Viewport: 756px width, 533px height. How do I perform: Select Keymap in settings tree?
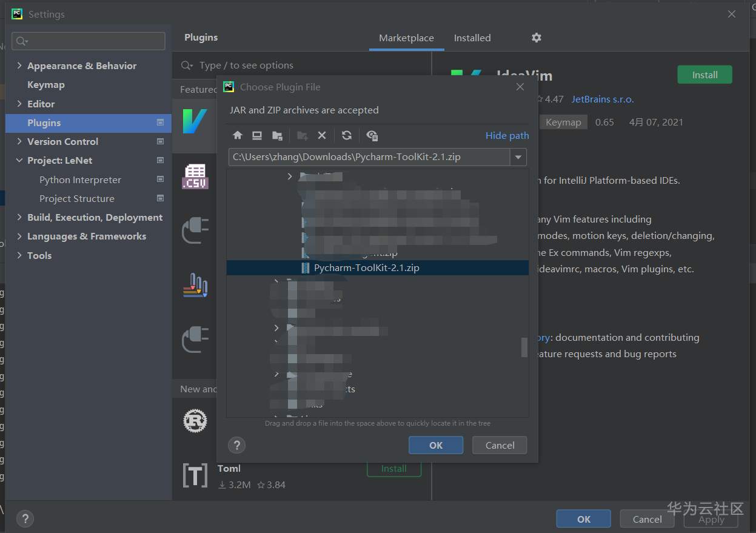pyautogui.click(x=46, y=85)
